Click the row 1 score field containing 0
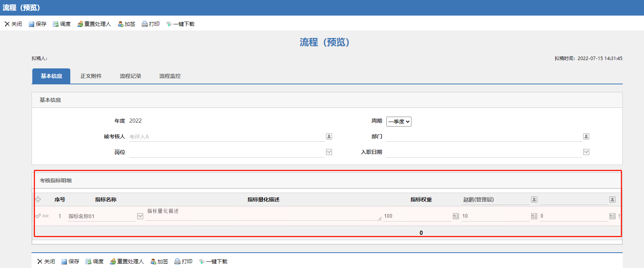The image size is (644, 277). pos(574,216)
